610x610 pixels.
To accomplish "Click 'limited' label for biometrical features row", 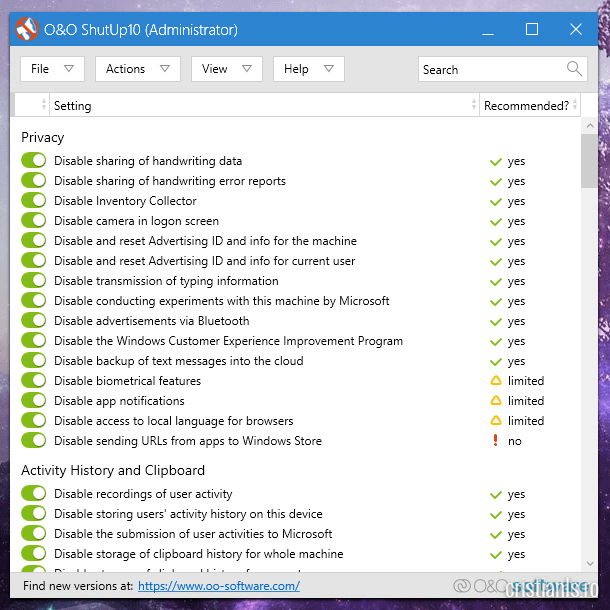I will [526, 380].
